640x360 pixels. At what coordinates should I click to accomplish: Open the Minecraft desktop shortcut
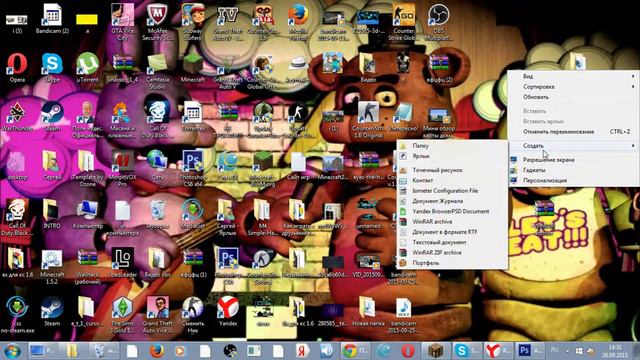coord(192,67)
